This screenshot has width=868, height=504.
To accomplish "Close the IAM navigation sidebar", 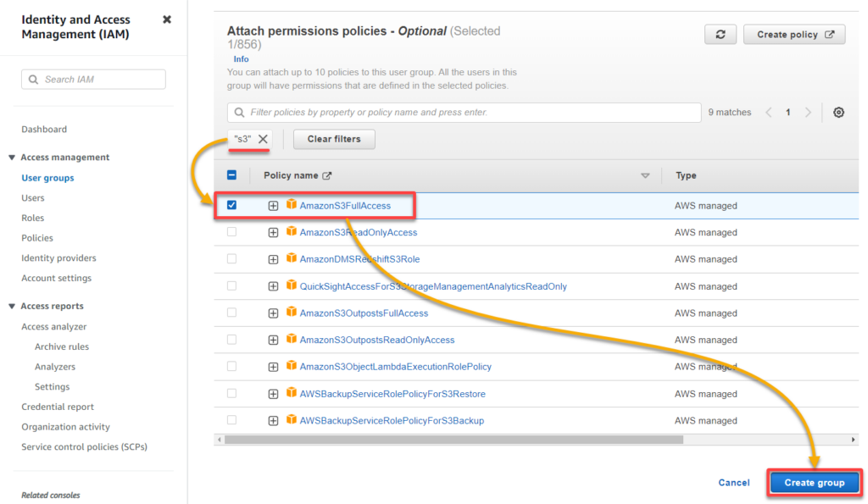I will (167, 19).
